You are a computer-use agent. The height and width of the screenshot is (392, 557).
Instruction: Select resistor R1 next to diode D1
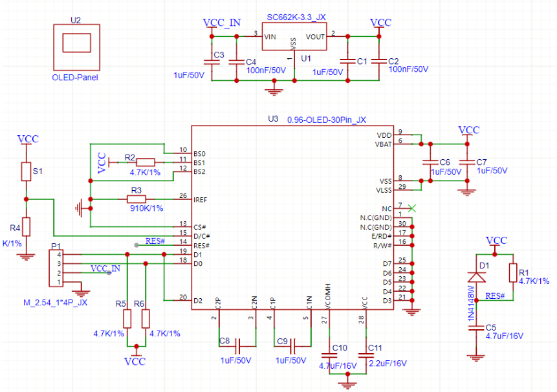(514, 272)
